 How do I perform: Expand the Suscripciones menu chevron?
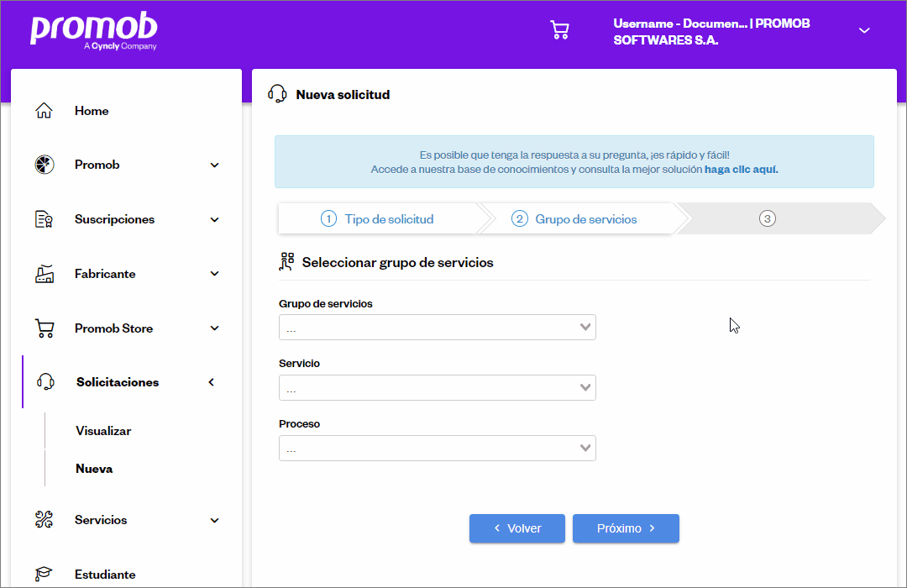coord(215,220)
